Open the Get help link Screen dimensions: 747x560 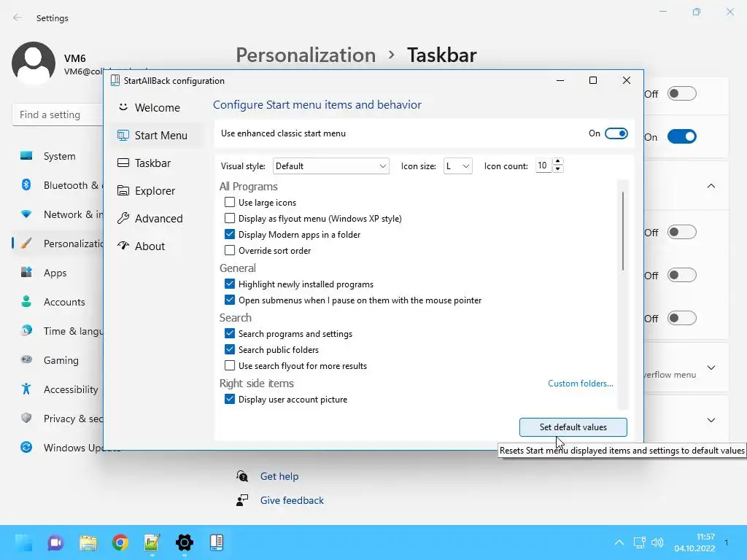(x=279, y=476)
